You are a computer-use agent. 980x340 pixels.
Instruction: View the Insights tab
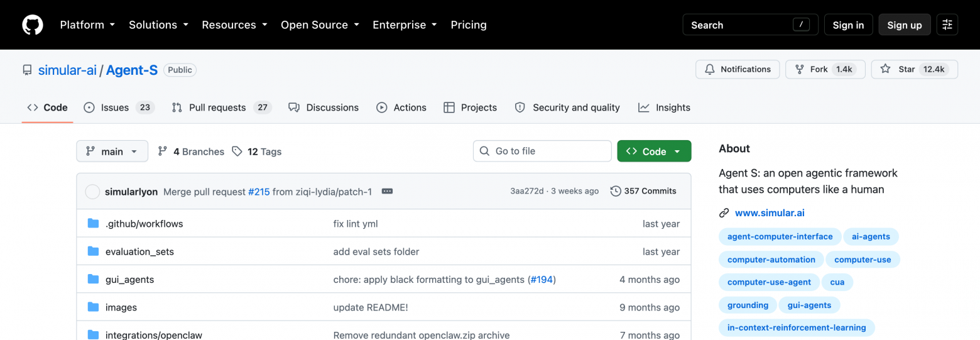[664, 107]
